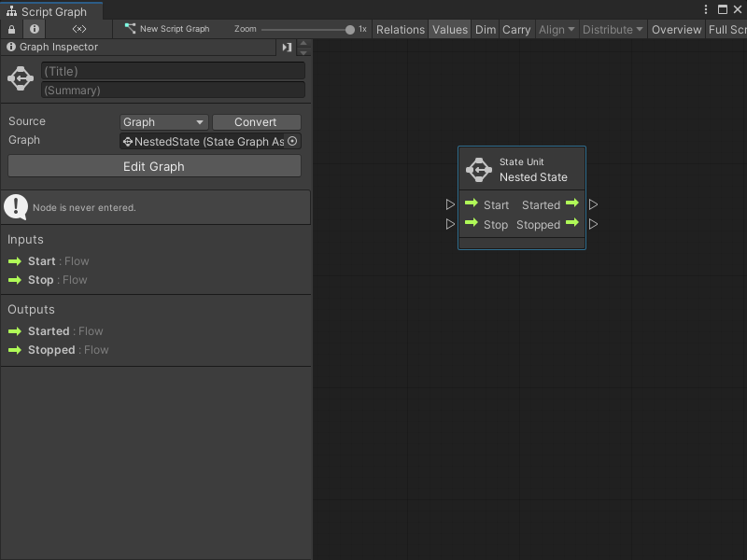Open the Align dropdown menu
This screenshot has height=560, width=747.
pos(556,29)
